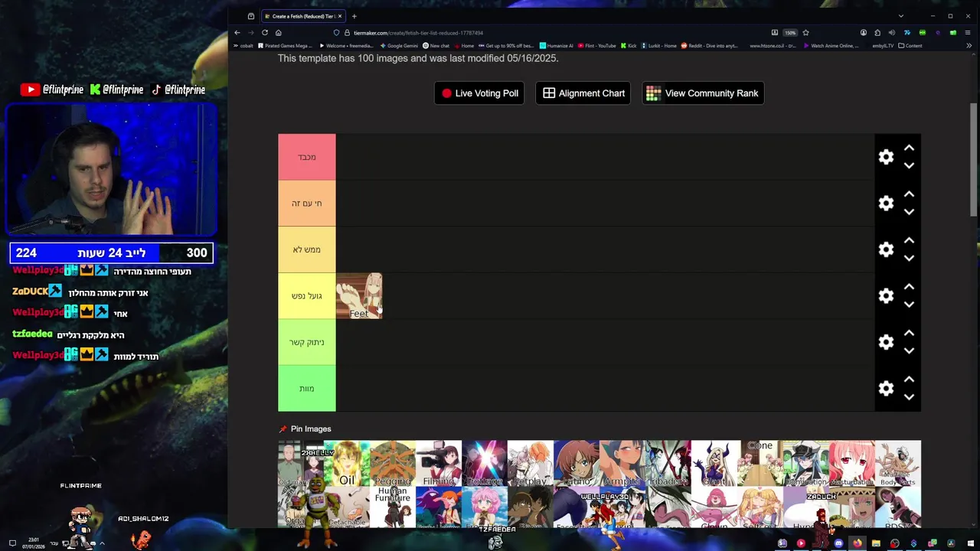The width and height of the screenshot is (980, 551).
Task: Open settings gear for the מכבד tier
Action: pyautogui.click(x=886, y=157)
